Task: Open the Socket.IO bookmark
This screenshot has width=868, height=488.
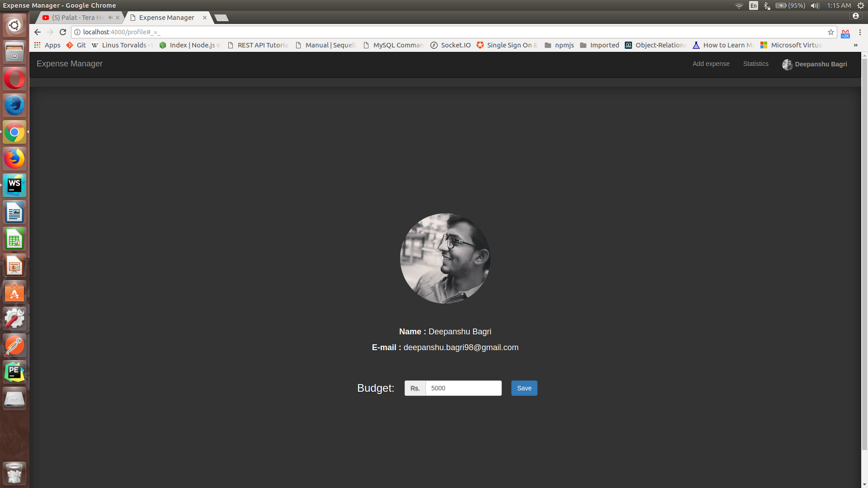Action: [x=450, y=45]
